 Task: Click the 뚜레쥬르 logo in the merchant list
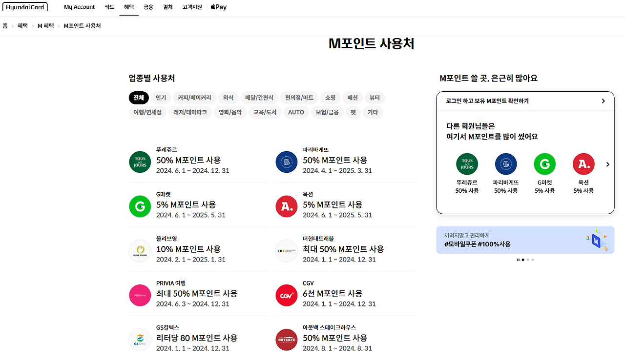(140, 162)
